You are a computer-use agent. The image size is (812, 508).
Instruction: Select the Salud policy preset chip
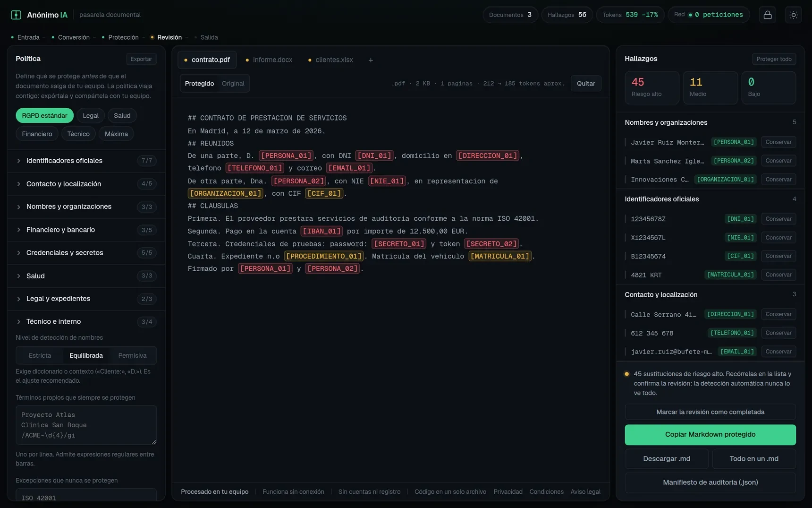pos(122,116)
